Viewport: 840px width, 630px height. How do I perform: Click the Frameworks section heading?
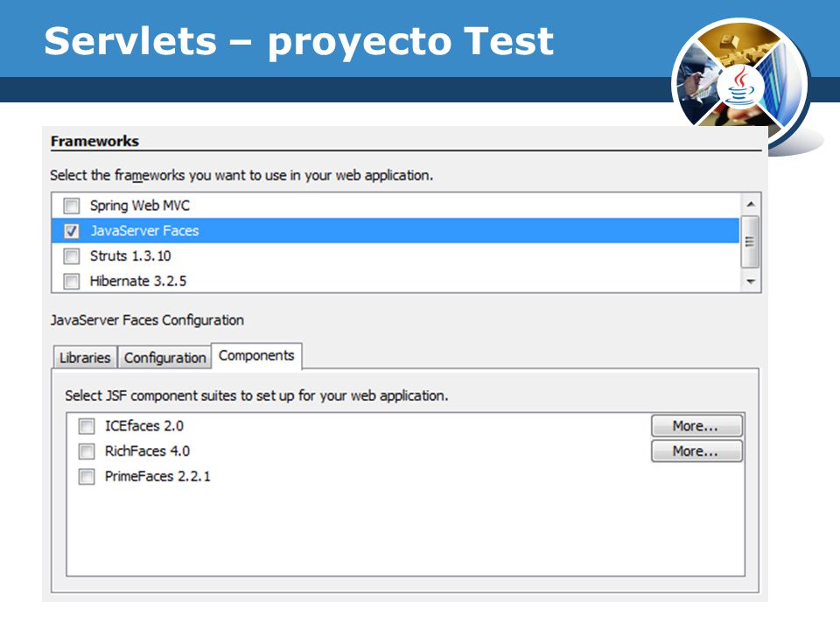(94, 142)
